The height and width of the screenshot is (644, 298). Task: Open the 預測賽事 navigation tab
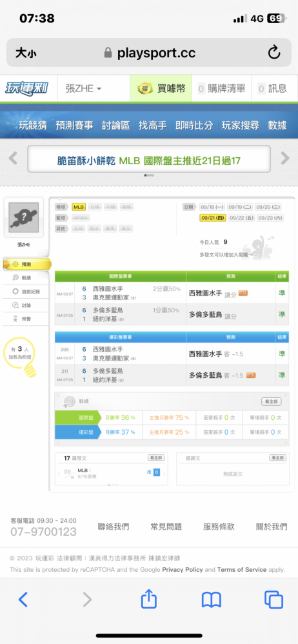coord(75,126)
